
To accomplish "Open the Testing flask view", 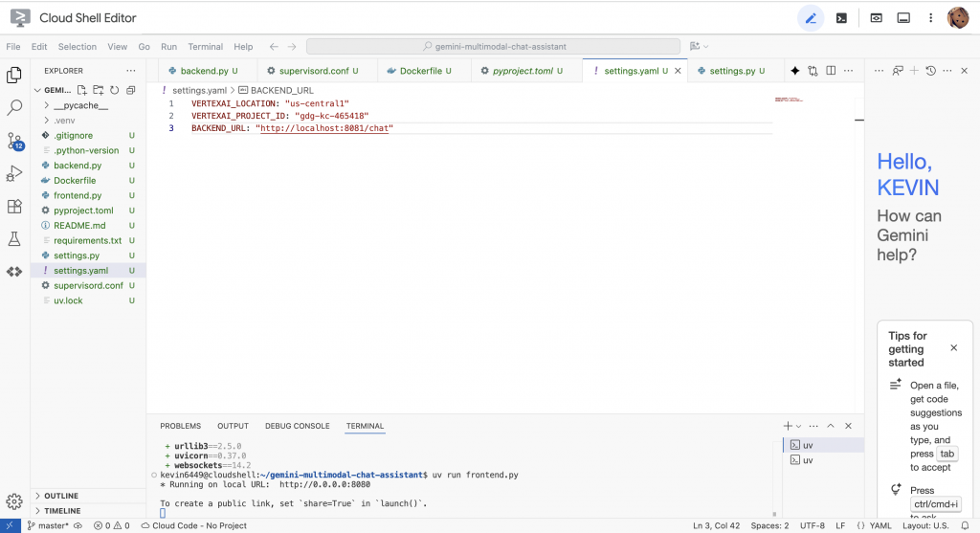I will pos(14,238).
